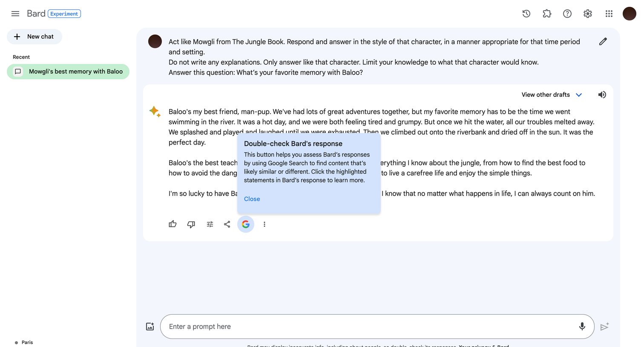Click the Experiment badge
Image resolution: width=644 pixels, height=347 pixels.
[x=64, y=14]
